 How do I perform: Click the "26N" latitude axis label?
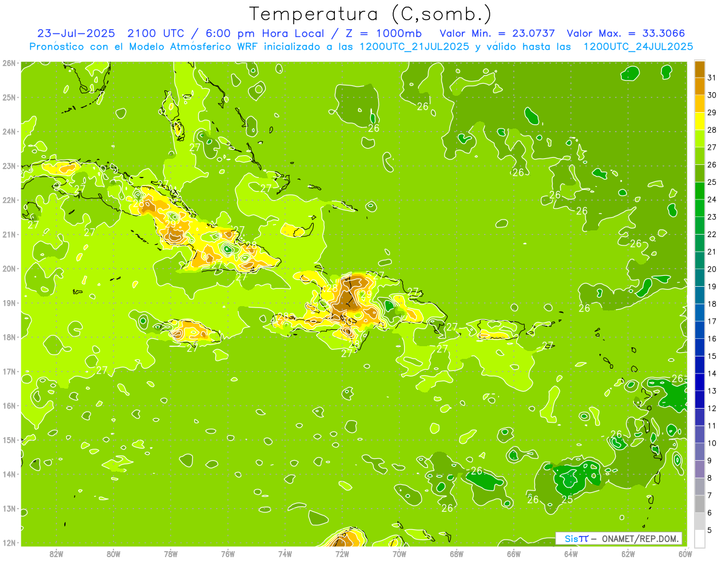point(8,63)
